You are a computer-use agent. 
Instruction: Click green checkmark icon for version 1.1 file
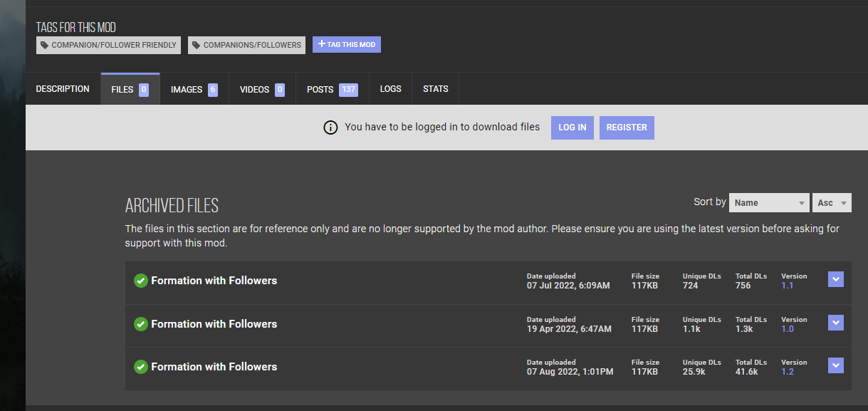pyautogui.click(x=141, y=281)
